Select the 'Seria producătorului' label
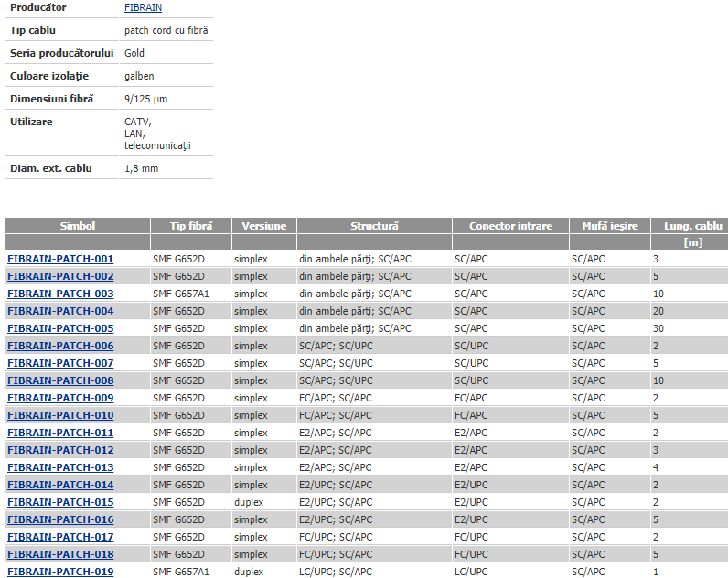728x578 pixels. point(62,53)
